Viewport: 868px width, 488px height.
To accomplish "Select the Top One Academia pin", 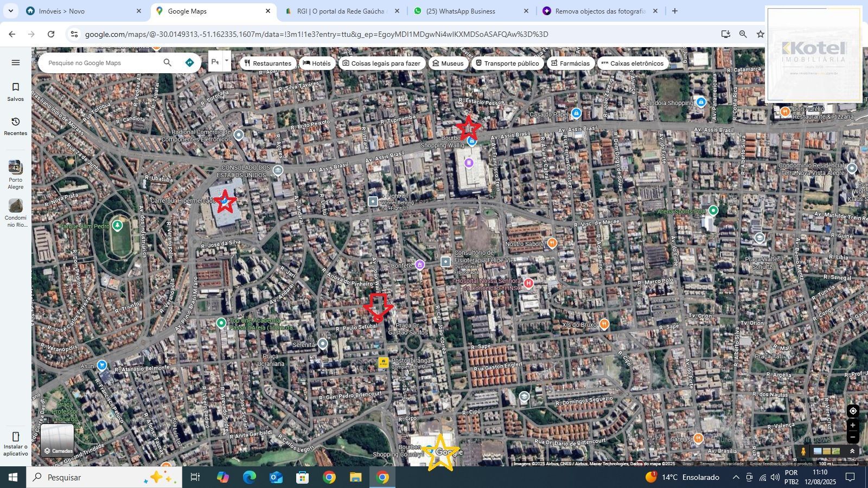I will 221,323.
